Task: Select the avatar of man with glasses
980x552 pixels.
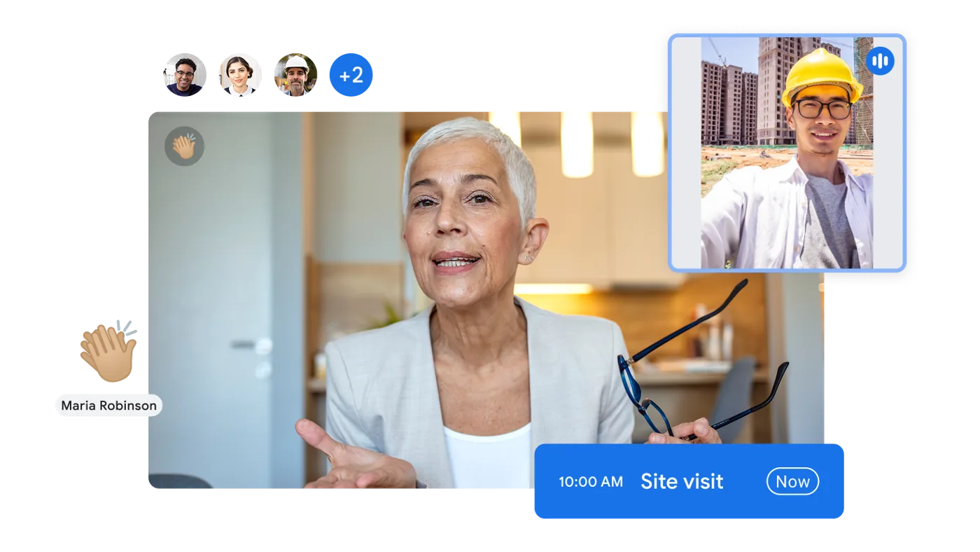Action: pyautogui.click(x=185, y=75)
